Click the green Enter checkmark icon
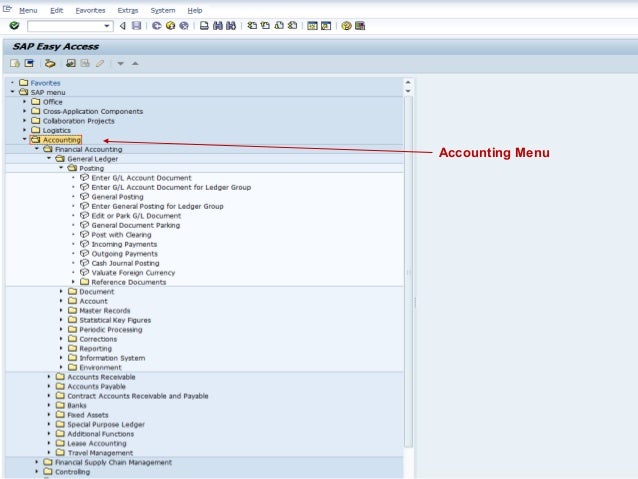Viewport: 638px width, 479px height. 14,26
